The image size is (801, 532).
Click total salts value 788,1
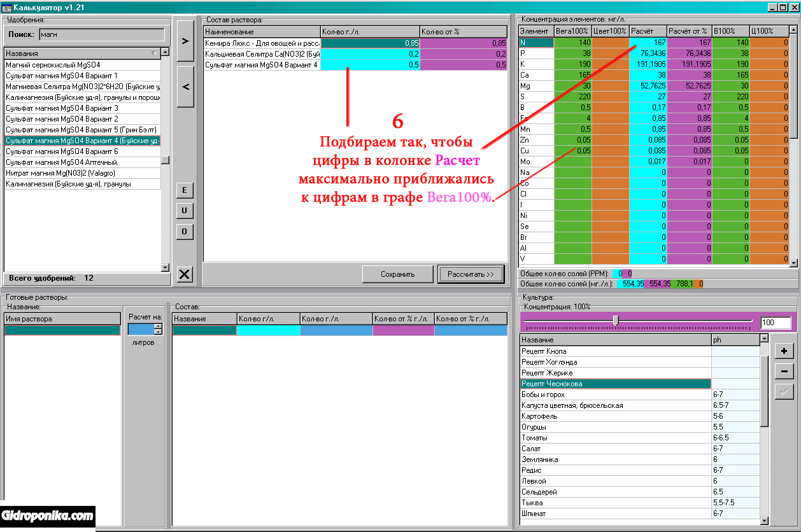tap(681, 284)
